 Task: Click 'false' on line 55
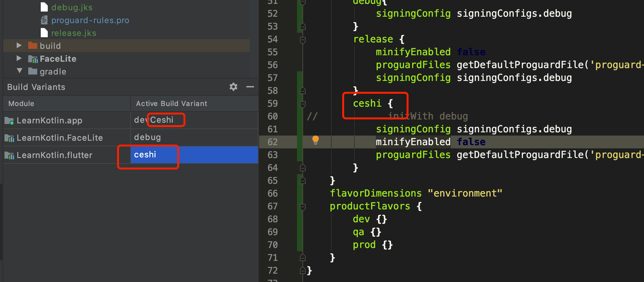pos(471,52)
